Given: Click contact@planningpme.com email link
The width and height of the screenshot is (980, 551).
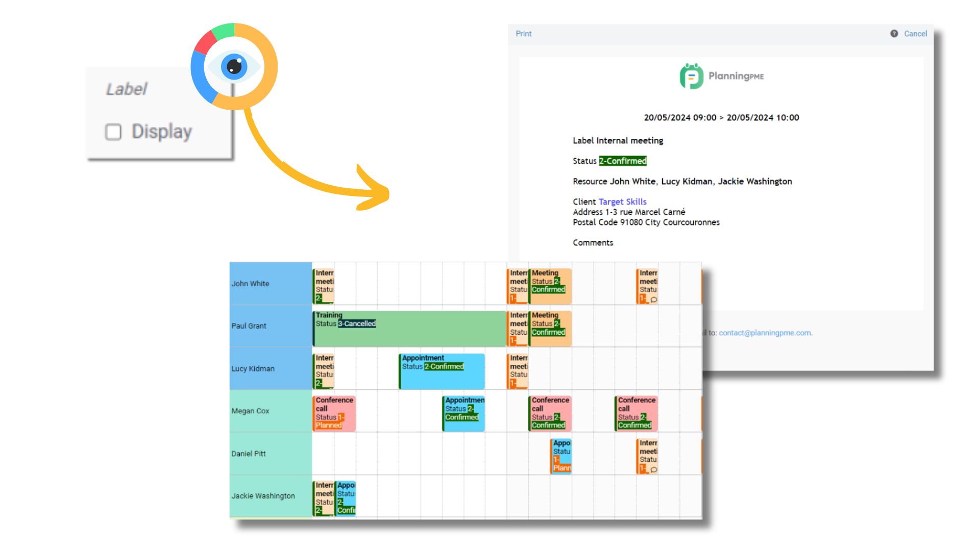Looking at the screenshot, I should (764, 333).
